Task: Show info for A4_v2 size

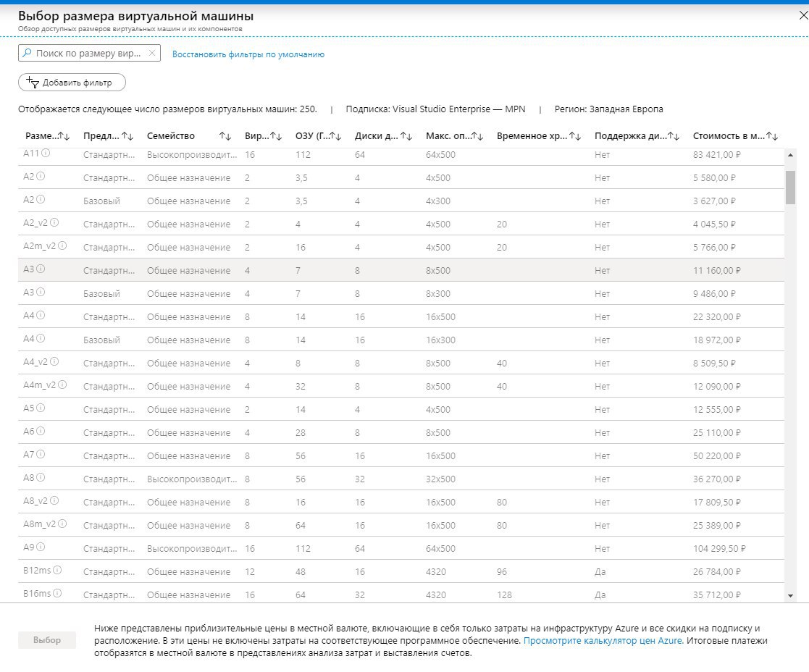Action: point(54,361)
